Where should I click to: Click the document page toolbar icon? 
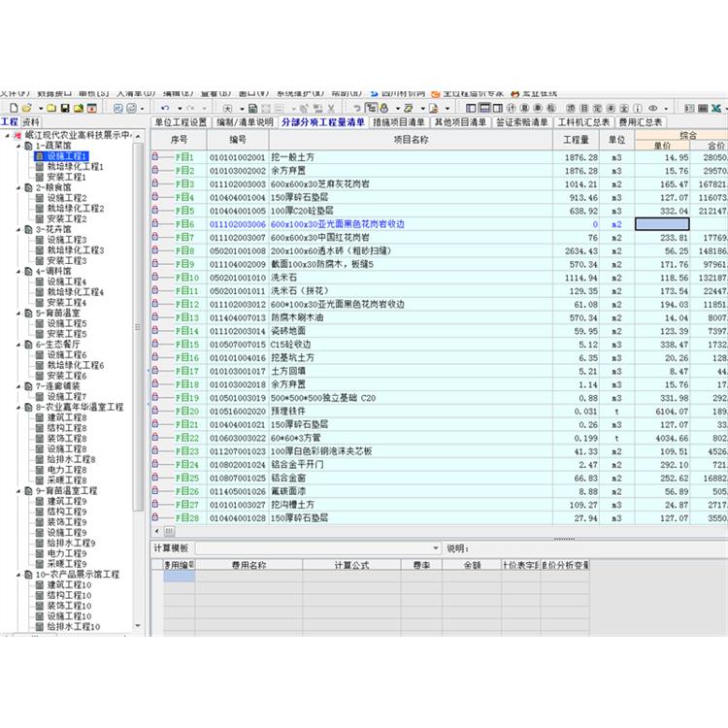(x=434, y=108)
